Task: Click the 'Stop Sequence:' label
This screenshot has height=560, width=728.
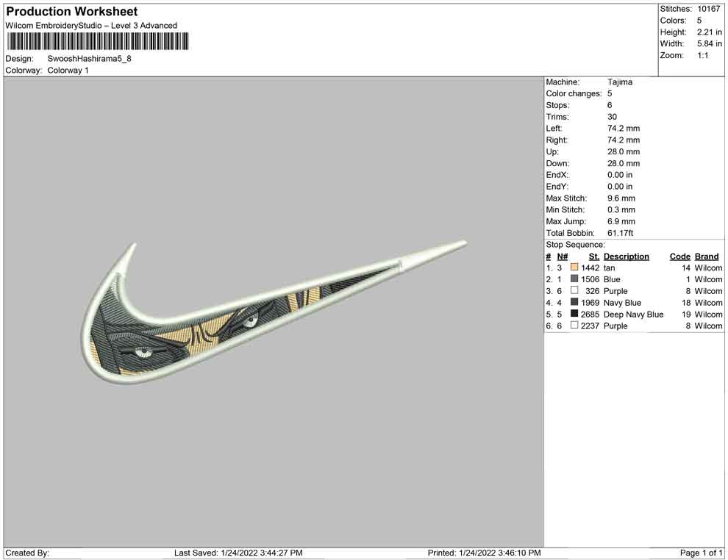Action: pos(575,245)
